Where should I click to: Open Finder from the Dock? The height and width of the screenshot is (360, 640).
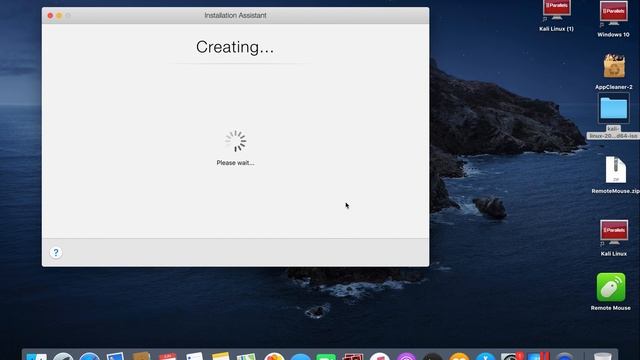coord(37,357)
